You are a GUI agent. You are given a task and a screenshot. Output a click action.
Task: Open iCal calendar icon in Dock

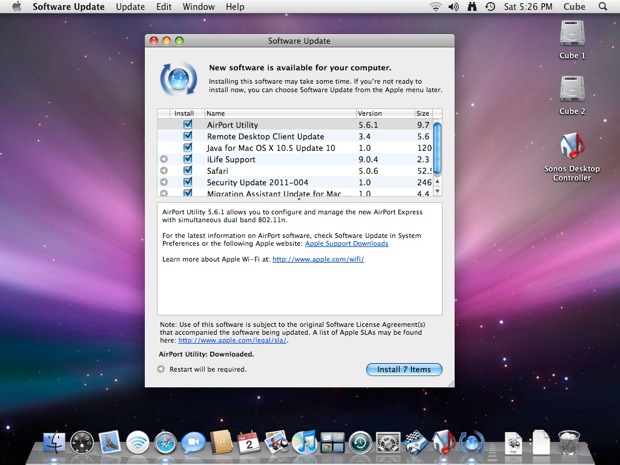click(x=249, y=442)
